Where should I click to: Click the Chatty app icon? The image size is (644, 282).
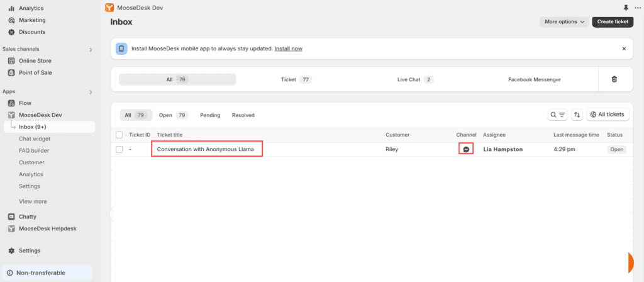point(11,217)
